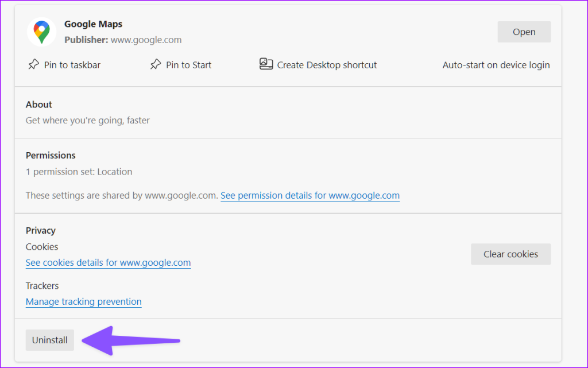Screen dimensions: 588x368
Task: Open permission details for www.google.com
Action: click(x=310, y=195)
